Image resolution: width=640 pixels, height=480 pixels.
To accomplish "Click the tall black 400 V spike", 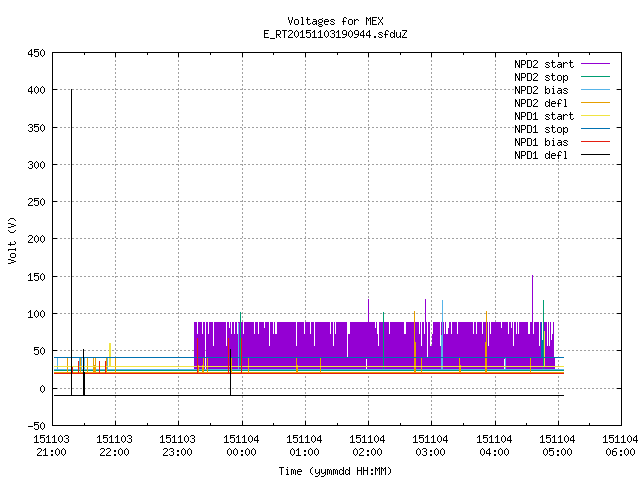I will click(x=71, y=242).
